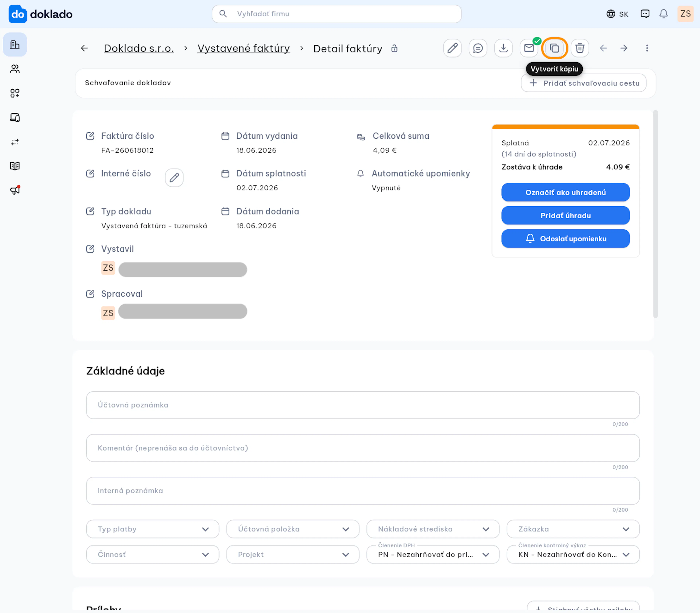Open the users sidebar icon

click(x=15, y=69)
